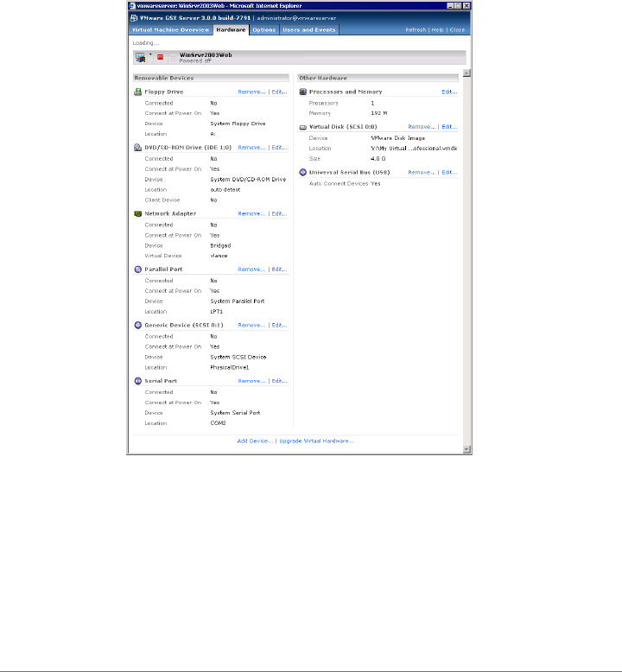Click 'System DVD/CD-ROM Drive' device value
This screenshot has height=672, width=622.
point(248,180)
